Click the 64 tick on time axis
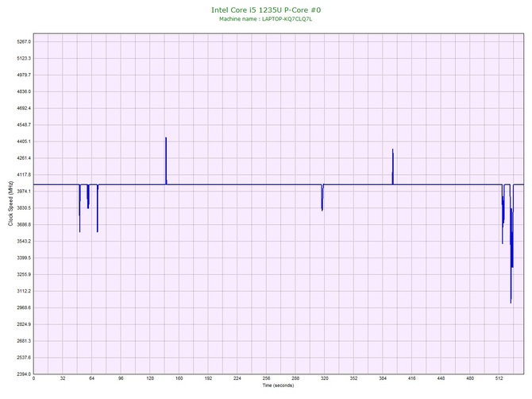The width and height of the screenshot is (532, 399). tap(91, 378)
